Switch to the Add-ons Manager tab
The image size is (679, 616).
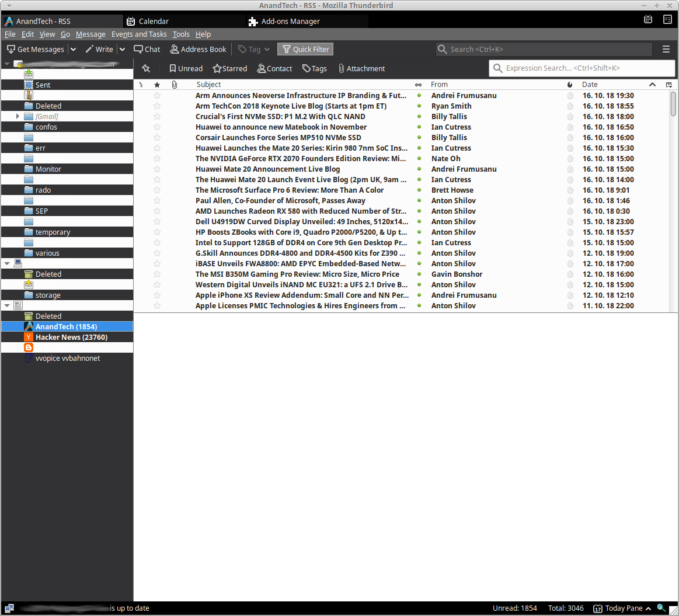290,22
